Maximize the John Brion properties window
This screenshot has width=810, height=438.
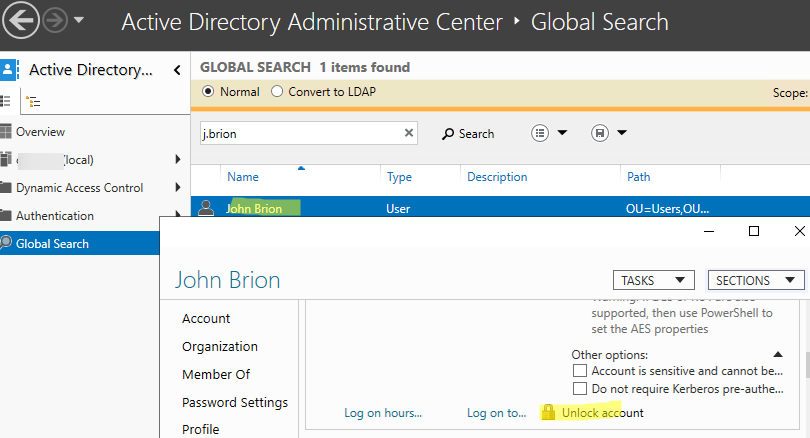tap(754, 231)
